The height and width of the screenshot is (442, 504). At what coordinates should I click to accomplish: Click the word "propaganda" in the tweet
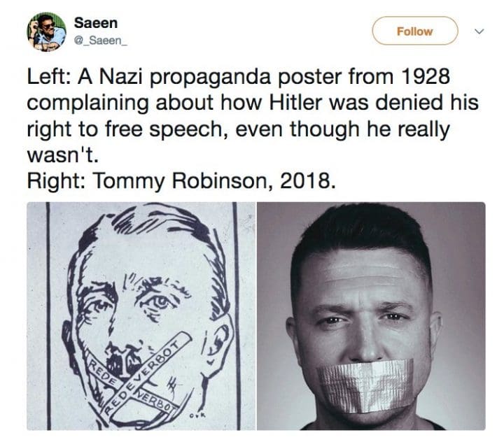click(x=210, y=77)
